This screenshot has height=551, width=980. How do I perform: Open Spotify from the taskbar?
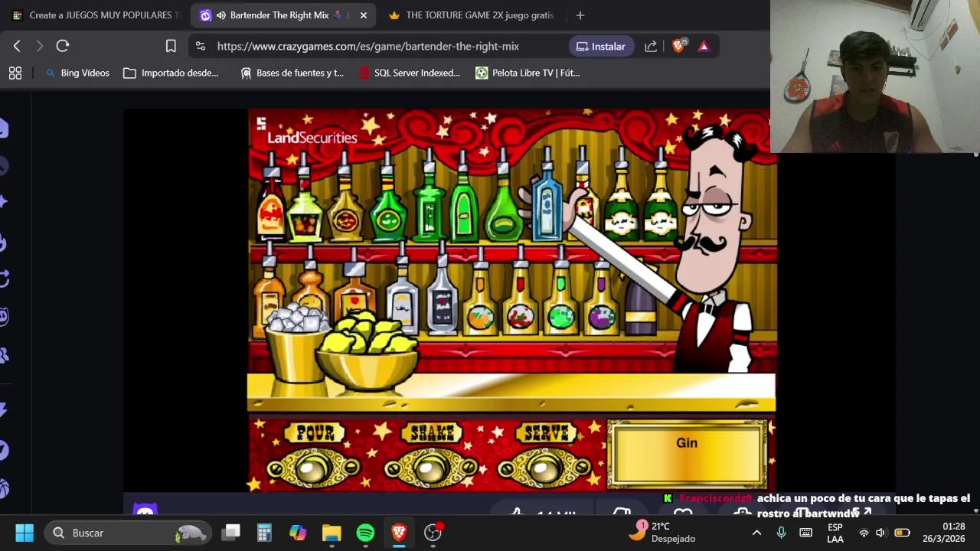tap(365, 533)
